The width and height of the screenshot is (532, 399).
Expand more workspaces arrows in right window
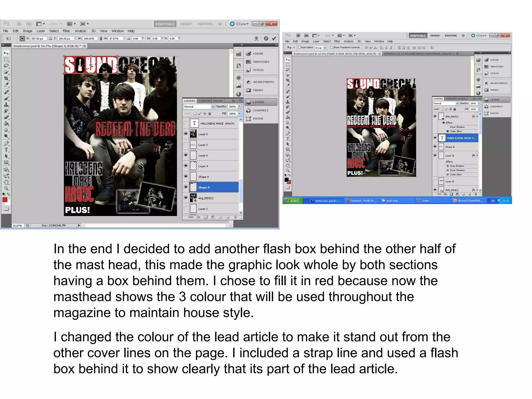tap(463, 36)
